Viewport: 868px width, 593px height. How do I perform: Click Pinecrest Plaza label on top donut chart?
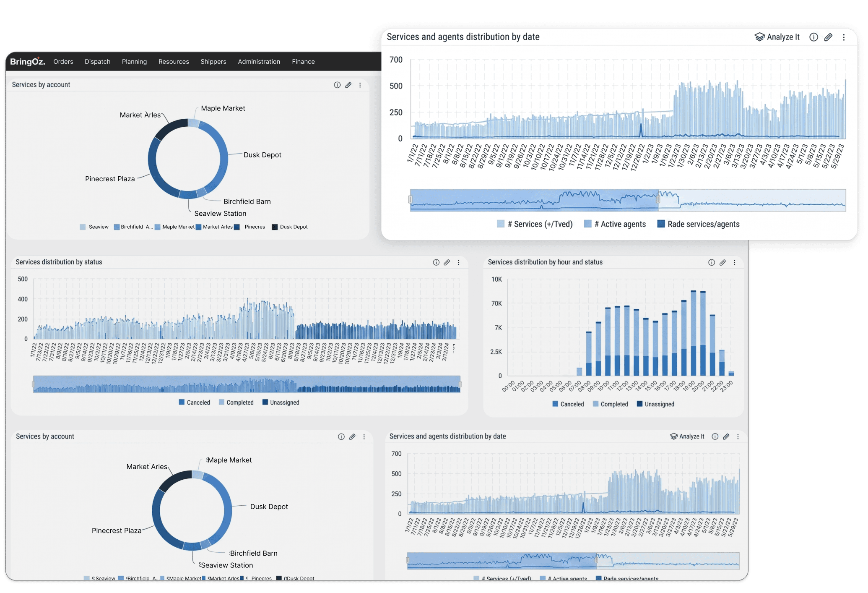point(110,179)
